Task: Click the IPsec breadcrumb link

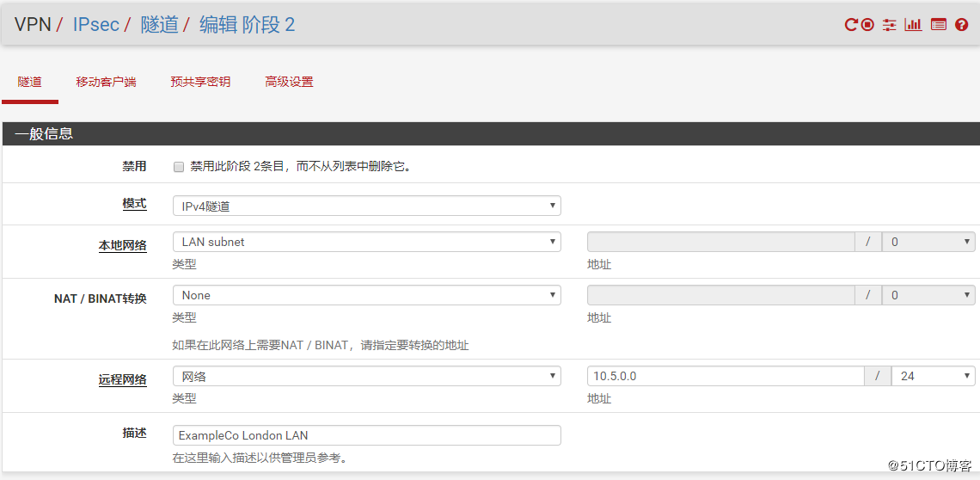Action: tap(95, 25)
